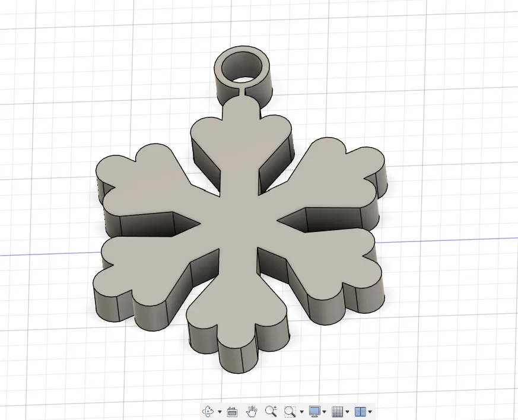This screenshot has width=518, height=420.
Task: Expand the Zoom Window options arrow
Action: (x=301, y=412)
